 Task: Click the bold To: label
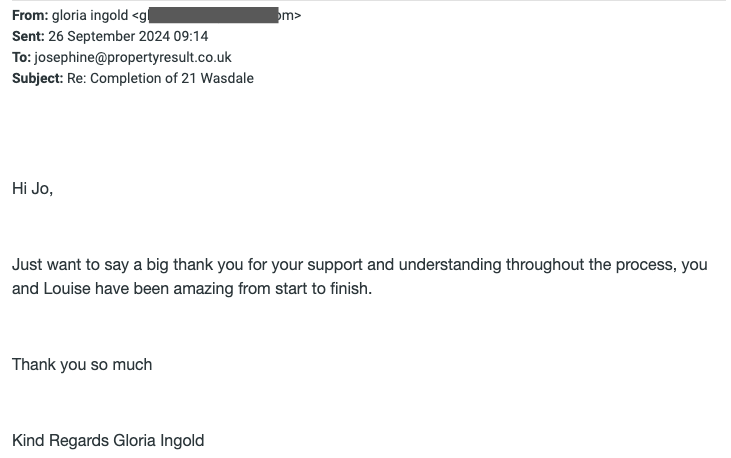(21, 57)
